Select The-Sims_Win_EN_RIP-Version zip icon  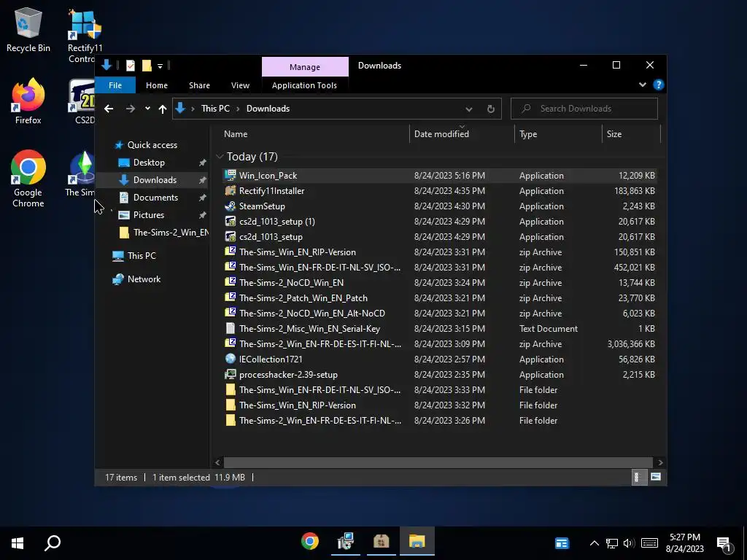[x=230, y=252]
